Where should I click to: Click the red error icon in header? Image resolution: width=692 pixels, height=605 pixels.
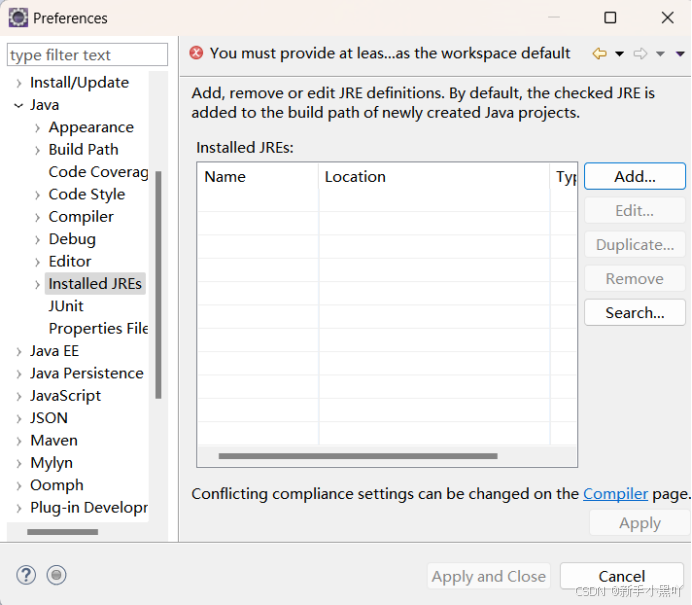tap(196, 53)
